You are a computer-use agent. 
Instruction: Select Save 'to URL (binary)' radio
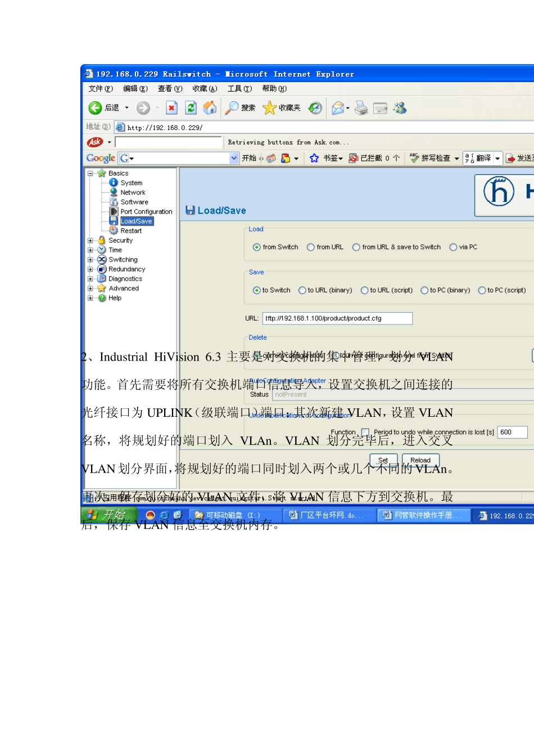coord(302,290)
